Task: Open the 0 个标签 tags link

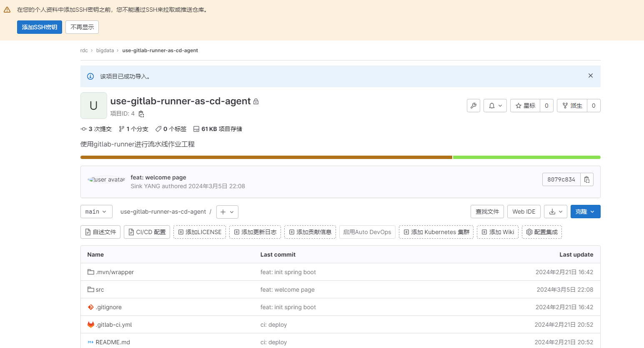Action: click(x=171, y=129)
